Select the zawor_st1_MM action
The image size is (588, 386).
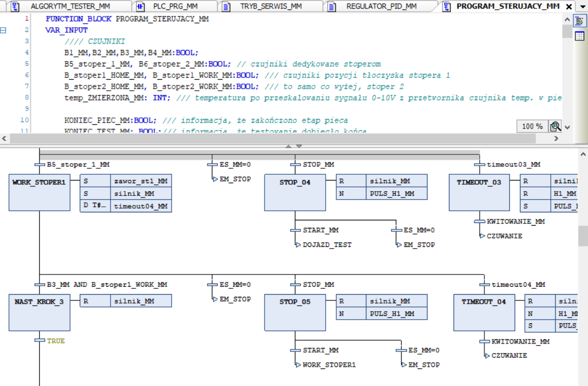(x=141, y=181)
